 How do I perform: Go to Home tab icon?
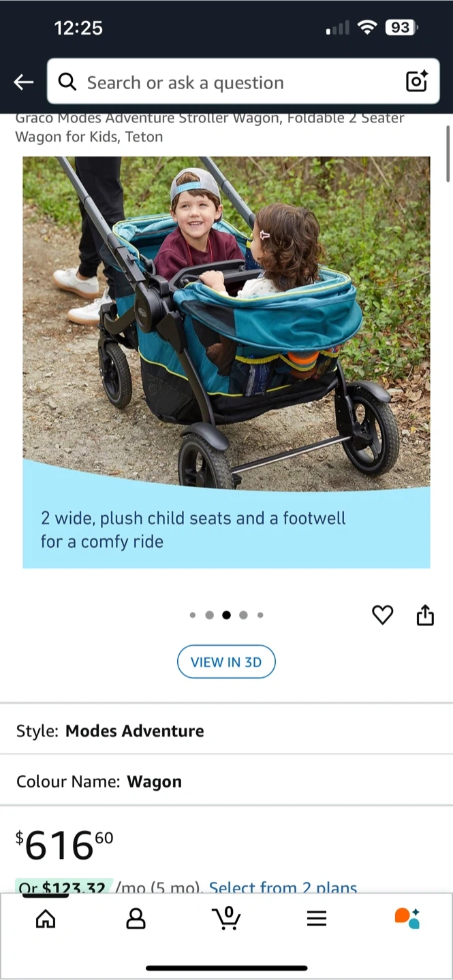click(46, 919)
